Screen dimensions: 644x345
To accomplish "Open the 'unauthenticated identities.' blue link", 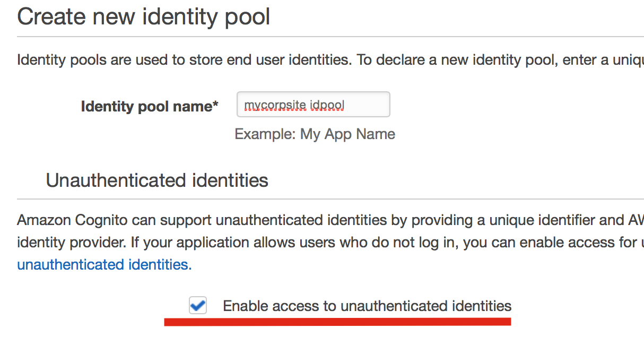I will (x=104, y=264).
